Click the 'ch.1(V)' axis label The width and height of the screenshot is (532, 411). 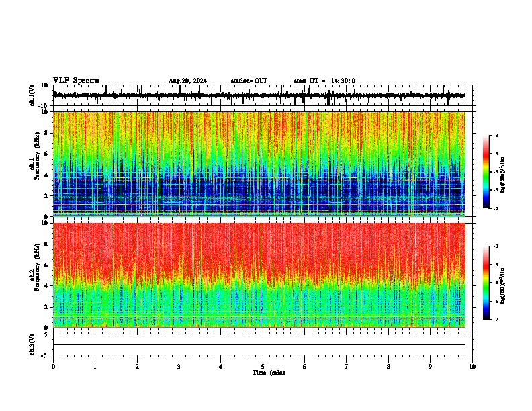tap(32, 95)
